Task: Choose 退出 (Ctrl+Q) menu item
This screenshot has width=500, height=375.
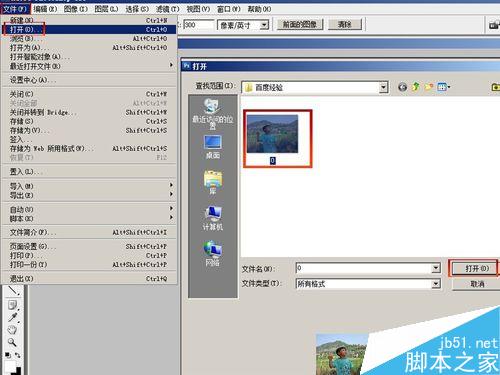Action: point(89,279)
